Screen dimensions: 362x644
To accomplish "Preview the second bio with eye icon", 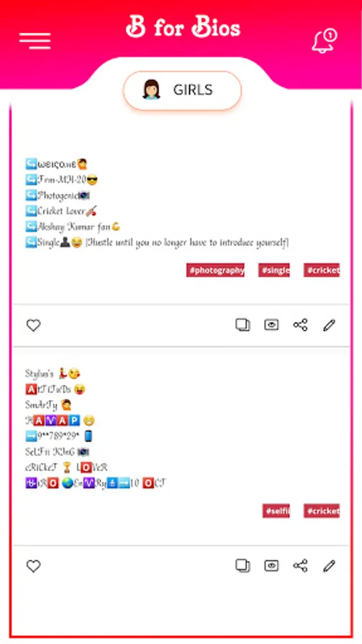I will coord(271,565).
